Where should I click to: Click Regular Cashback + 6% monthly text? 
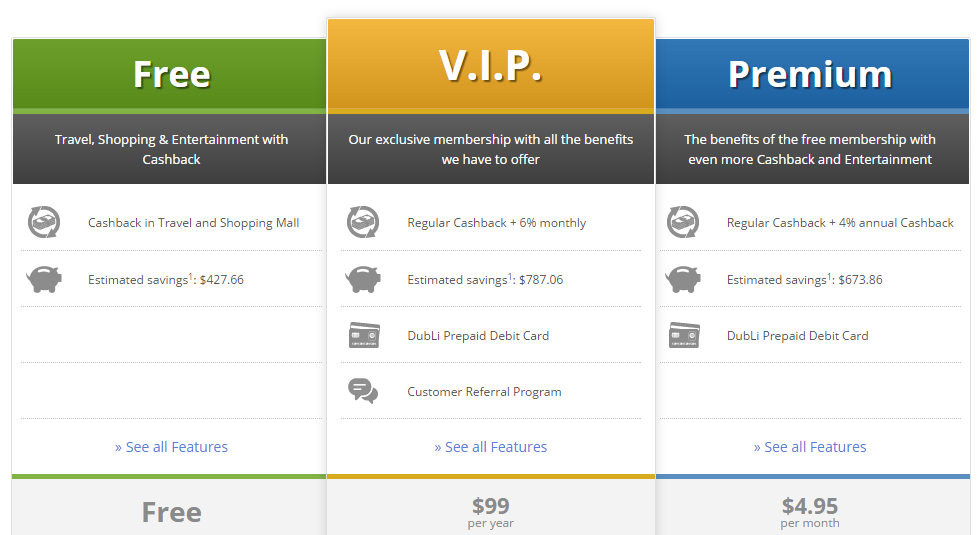pos(497,223)
